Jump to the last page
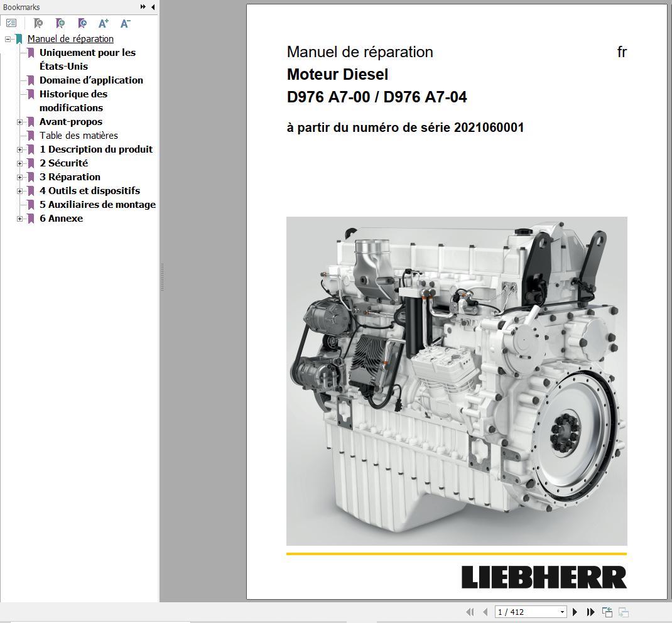Screen dimensions: 672x623 tap(590, 612)
